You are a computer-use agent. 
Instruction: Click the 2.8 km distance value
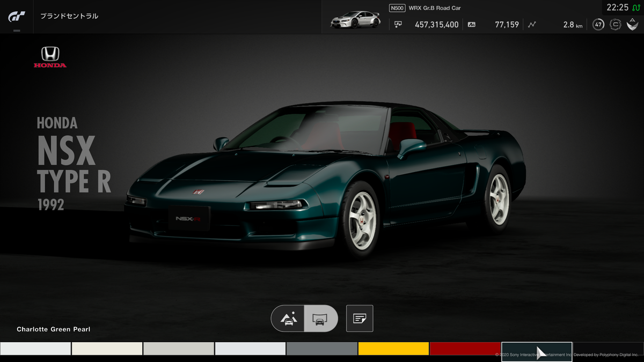pos(573,25)
